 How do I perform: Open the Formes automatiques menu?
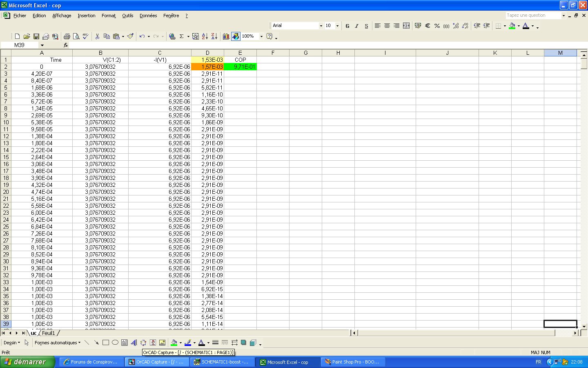tap(58, 343)
